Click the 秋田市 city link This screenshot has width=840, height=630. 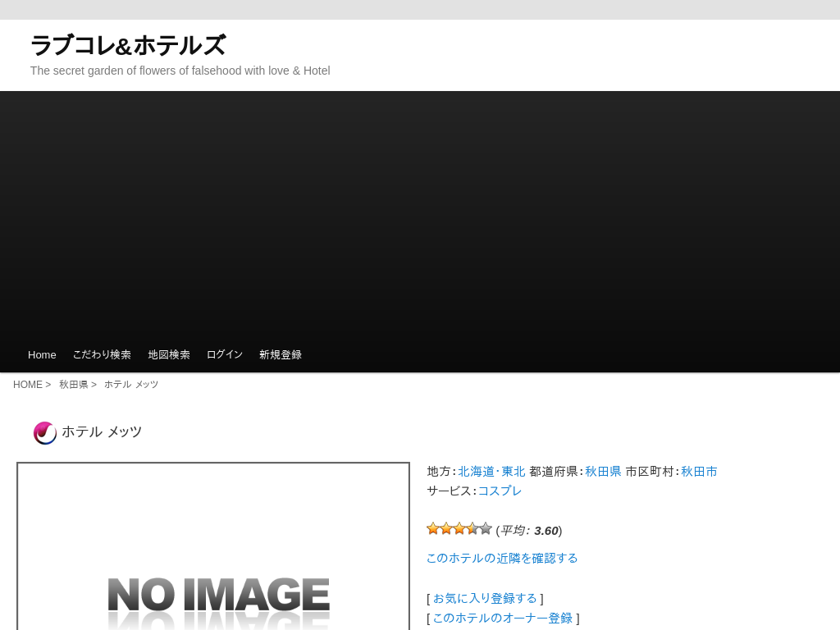coord(699,472)
